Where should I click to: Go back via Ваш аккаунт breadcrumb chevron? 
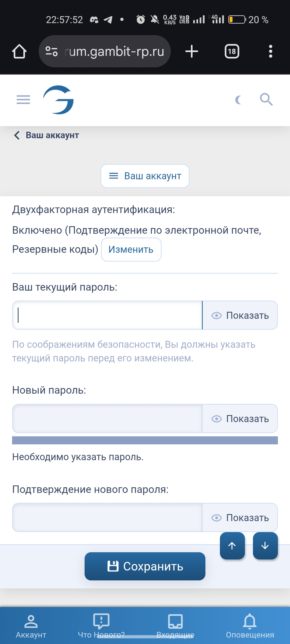point(17,135)
